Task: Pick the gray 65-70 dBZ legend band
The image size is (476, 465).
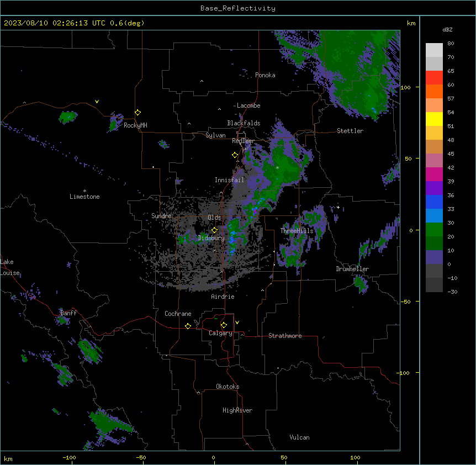Action: pos(434,64)
